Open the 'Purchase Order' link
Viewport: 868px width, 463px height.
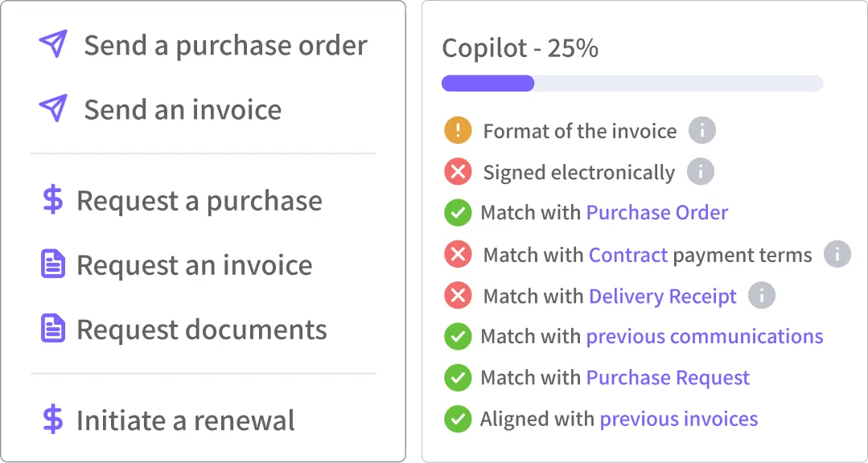[656, 212]
